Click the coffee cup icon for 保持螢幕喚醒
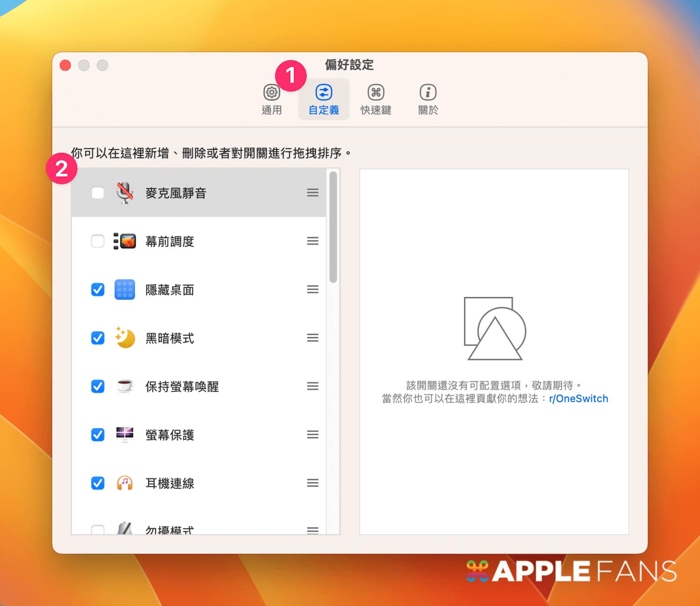The image size is (700, 606). point(124,386)
